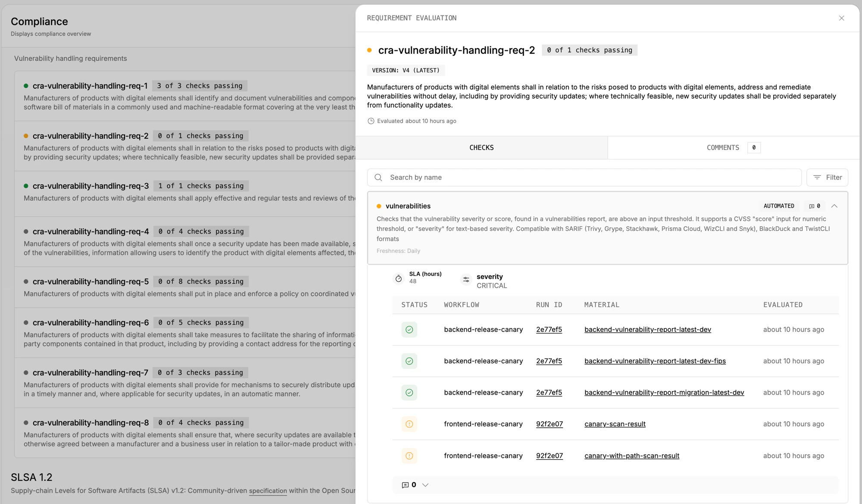Click passing status icon for backend-vulnerability-report-latest-dev-fips
This screenshot has width=862, height=504.
click(x=409, y=361)
